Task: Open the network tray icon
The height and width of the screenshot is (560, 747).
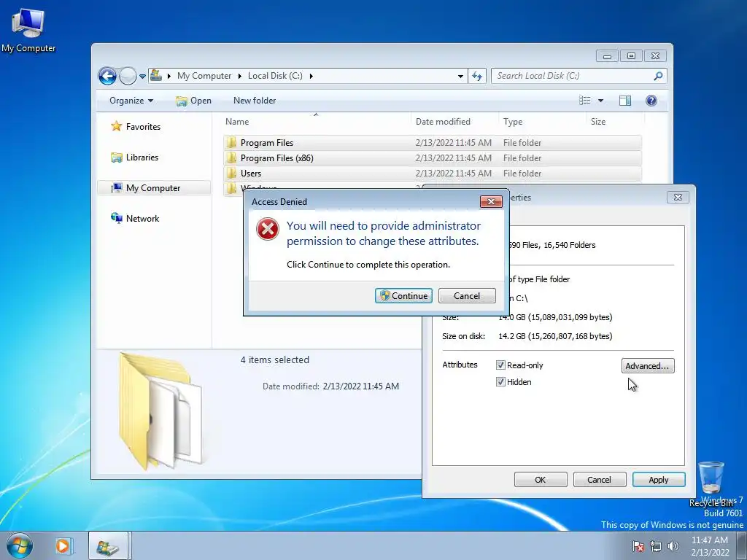Action: (x=656, y=546)
